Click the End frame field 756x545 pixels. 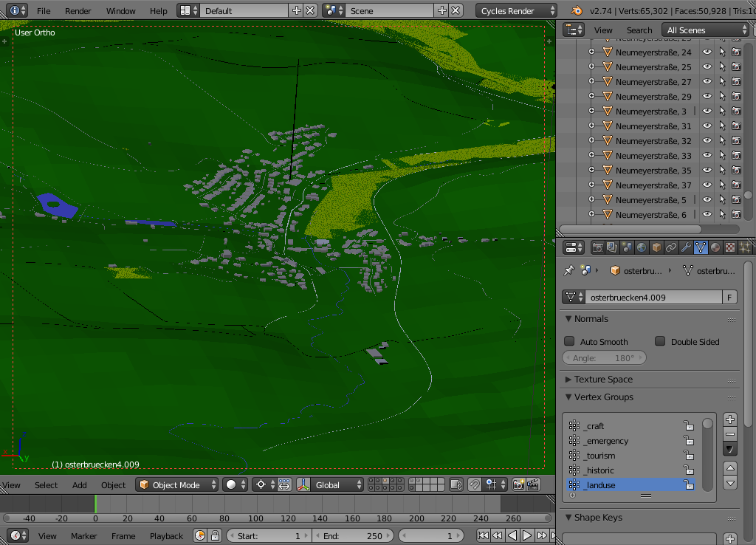point(354,536)
